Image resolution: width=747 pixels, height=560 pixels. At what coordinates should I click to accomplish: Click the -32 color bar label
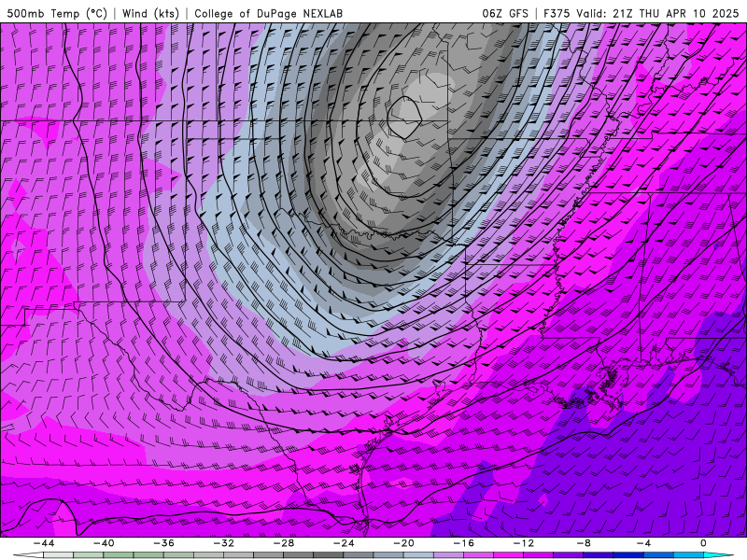223,543
